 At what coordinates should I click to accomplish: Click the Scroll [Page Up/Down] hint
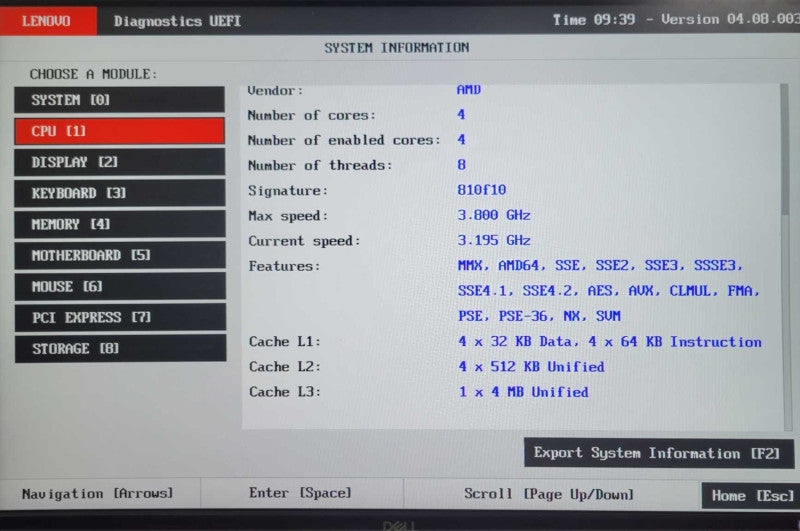point(549,494)
